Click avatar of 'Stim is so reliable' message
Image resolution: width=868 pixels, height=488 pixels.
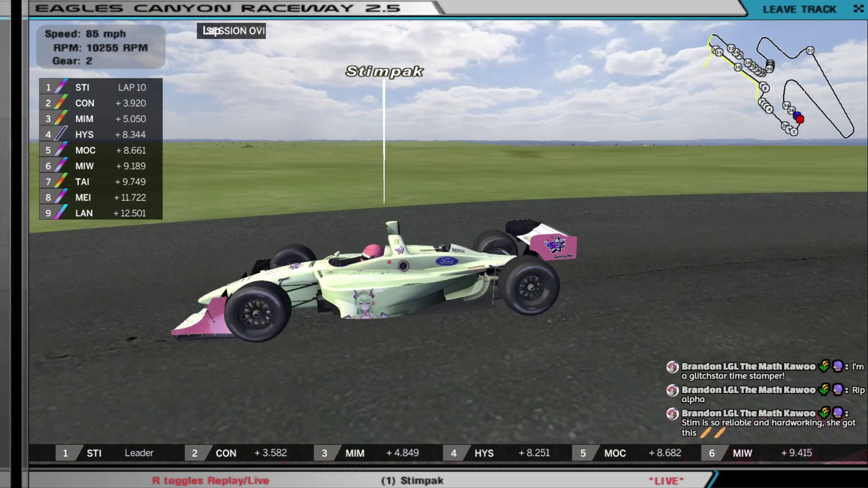[672, 413]
